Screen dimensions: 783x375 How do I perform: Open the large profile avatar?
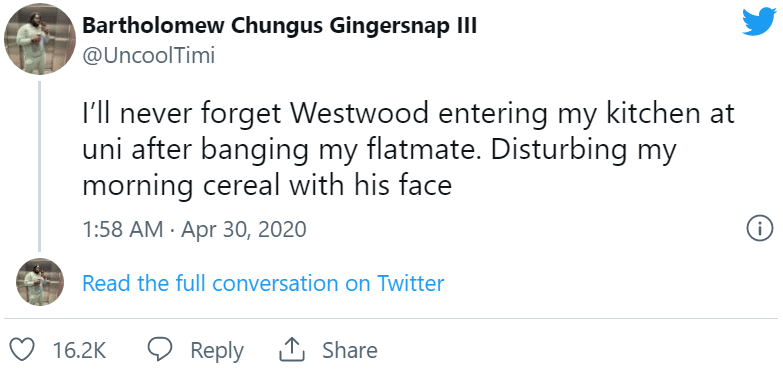[40, 40]
